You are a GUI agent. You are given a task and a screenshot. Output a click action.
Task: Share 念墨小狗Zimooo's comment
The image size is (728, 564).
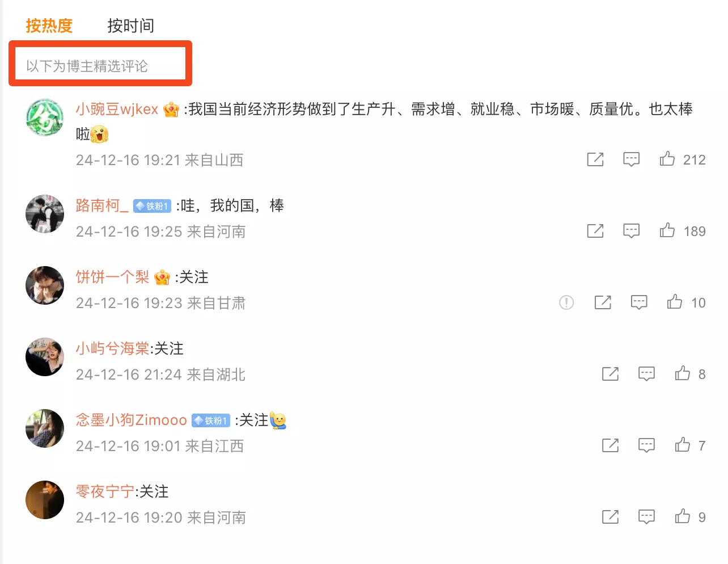coord(611,445)
